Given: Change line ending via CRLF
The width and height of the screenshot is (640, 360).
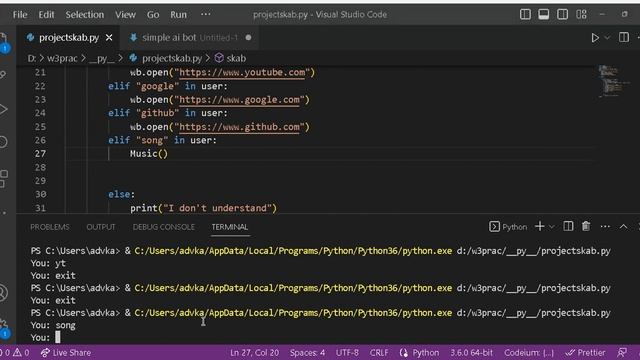Looking at the screenshot, I should tap(379, 353).
